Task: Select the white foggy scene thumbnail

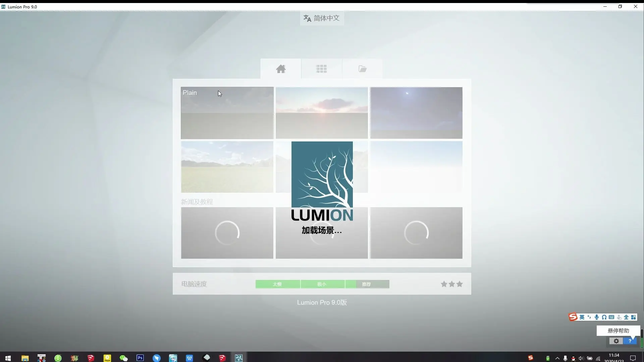Action: (416, 167)
